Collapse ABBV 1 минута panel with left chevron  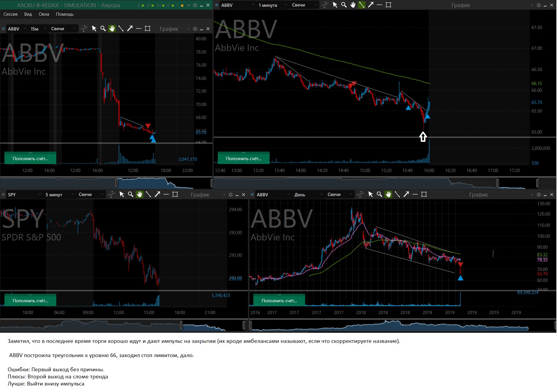(532, 5)
